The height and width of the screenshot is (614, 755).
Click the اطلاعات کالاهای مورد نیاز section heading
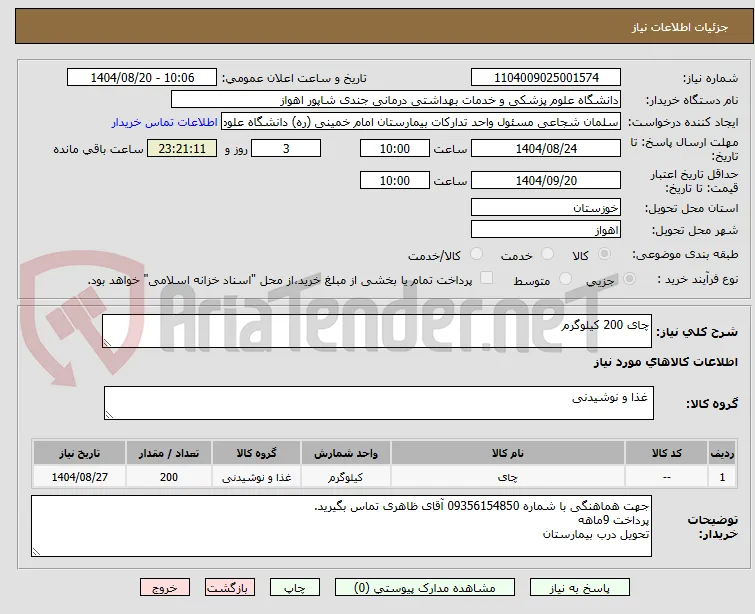(x=665, y=362)
